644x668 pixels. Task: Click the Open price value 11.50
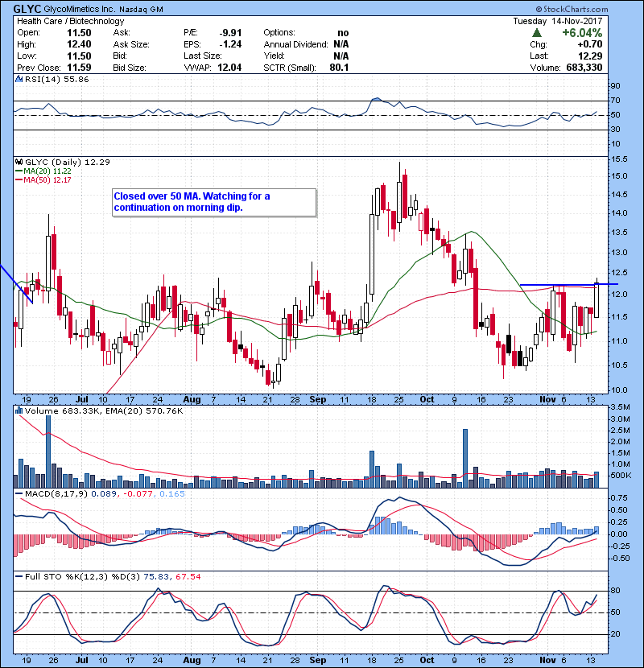[x=79, y=33]
